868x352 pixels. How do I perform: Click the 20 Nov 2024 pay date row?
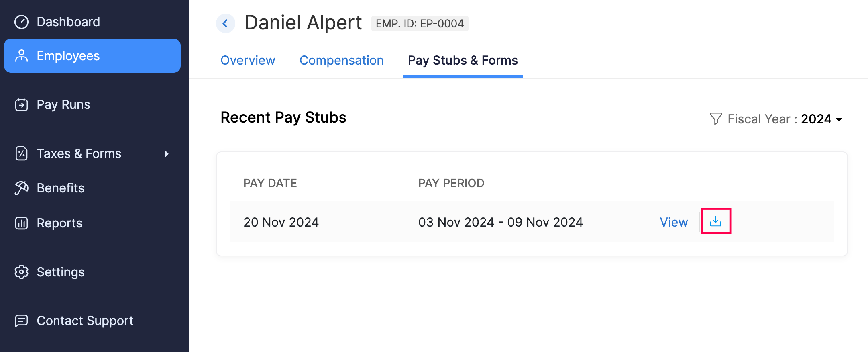pyautogui.click(x=281, y=222)
